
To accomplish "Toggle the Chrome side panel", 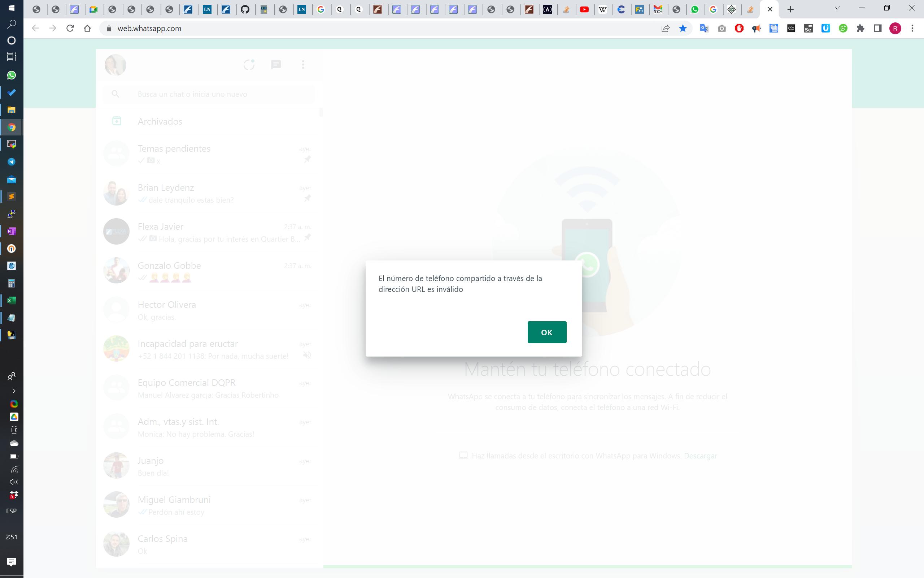I will click(x=878, y=28).
